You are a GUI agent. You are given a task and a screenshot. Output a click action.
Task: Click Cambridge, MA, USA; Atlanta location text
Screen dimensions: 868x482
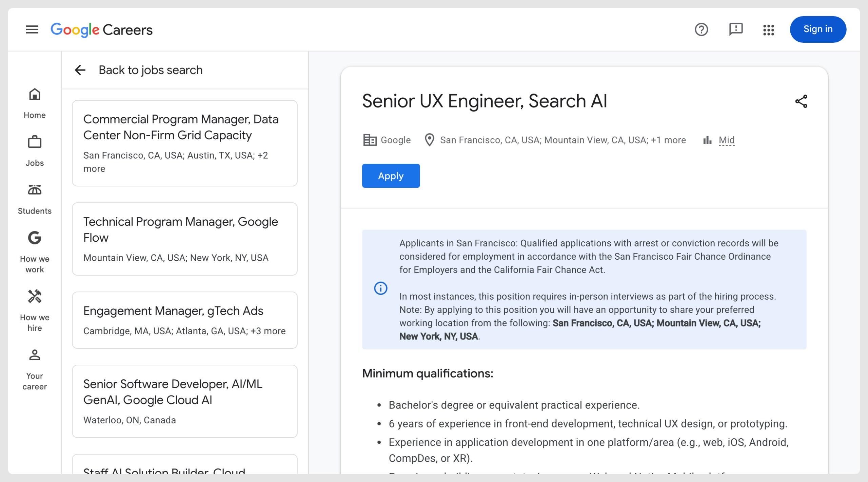(x=184, y=331)
